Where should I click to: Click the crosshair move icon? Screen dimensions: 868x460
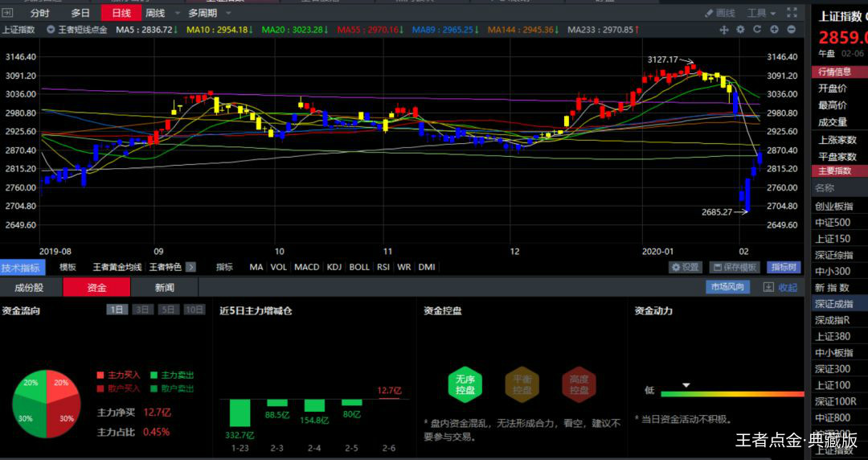723,30
